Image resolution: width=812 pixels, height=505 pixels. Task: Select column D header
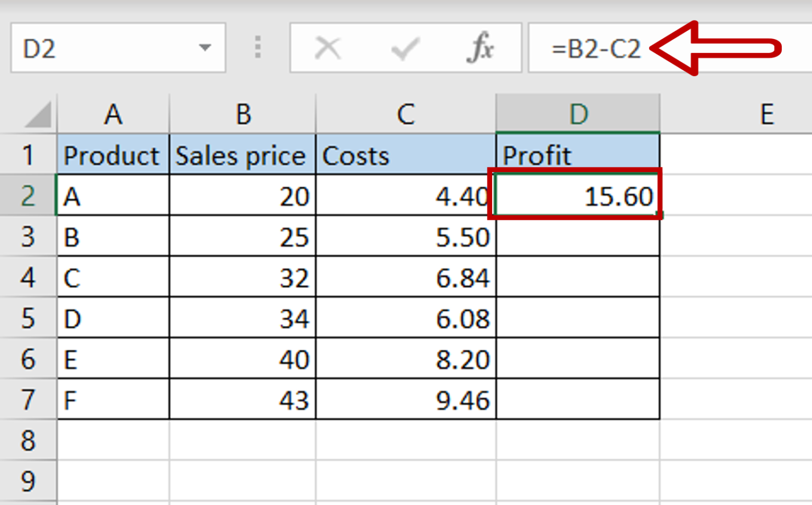point(578,114)
